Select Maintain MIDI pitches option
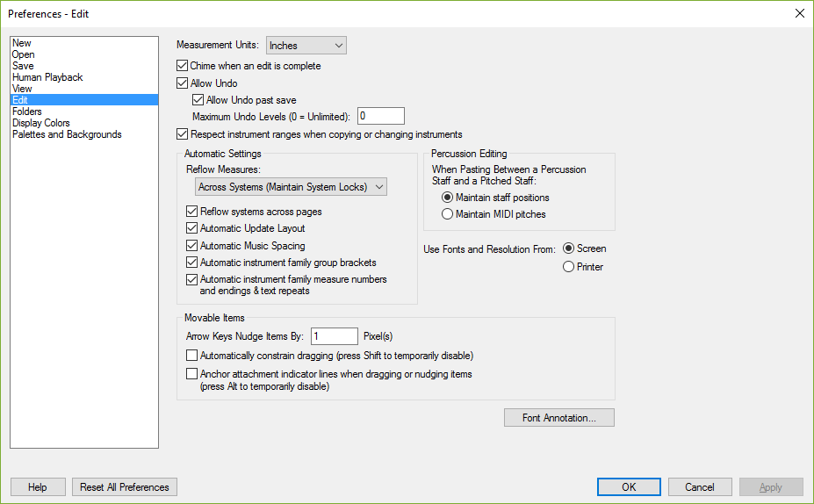 (447, 214)
